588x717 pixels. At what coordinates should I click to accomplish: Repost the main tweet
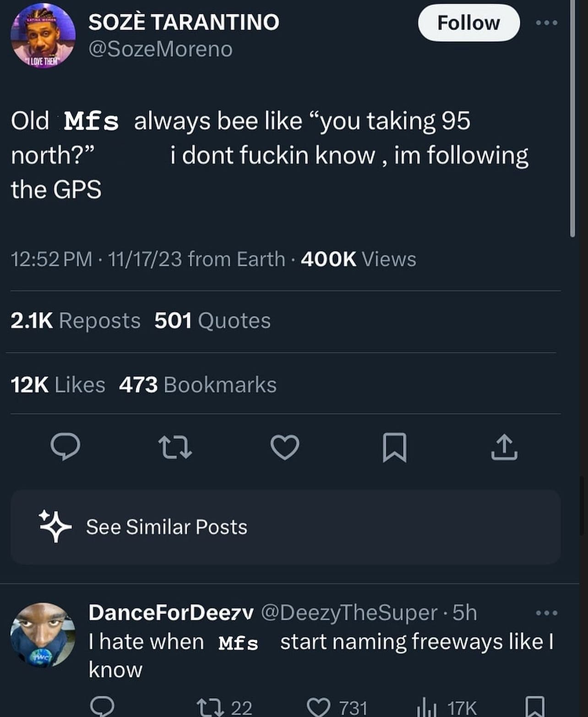click(x=175, y=447)
